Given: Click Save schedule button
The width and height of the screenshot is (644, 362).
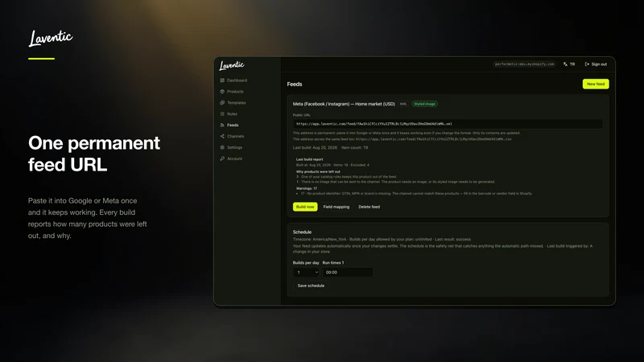Looking at the screenshot, I should (x=311, y=286).
